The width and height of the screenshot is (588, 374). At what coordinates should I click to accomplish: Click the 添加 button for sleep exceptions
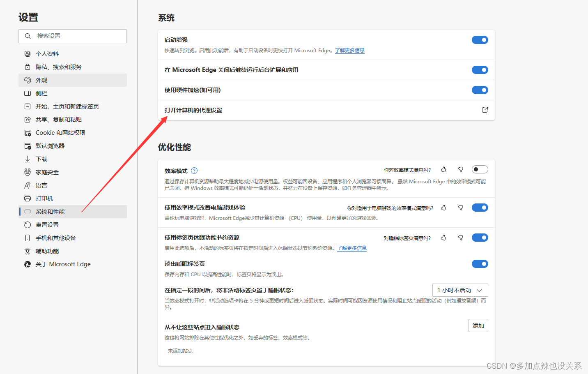pyautogui.click(x=478, y=326)
